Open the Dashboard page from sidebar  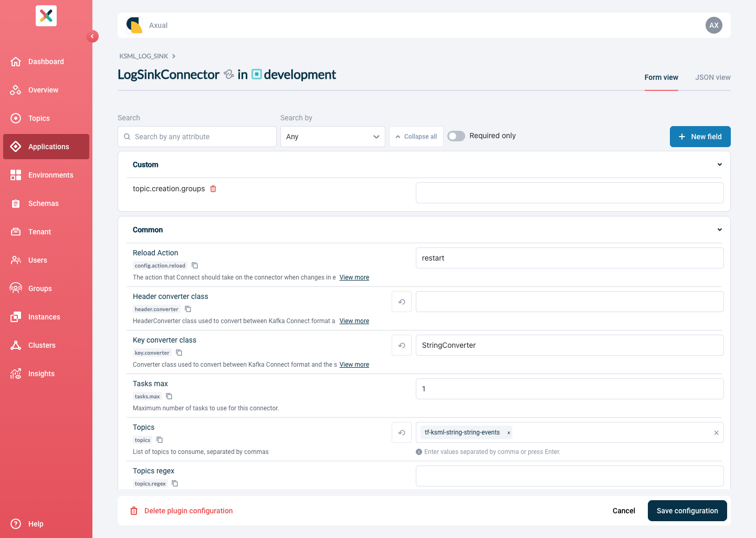[46, 61]
